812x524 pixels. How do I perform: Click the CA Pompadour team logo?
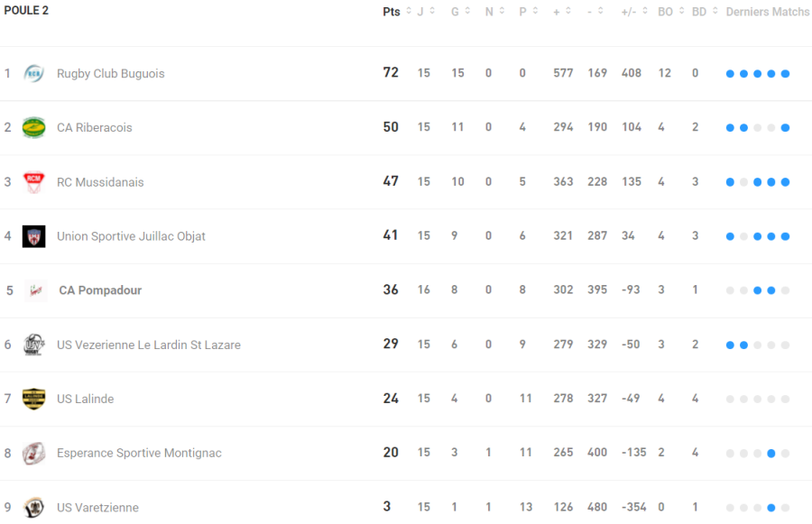[x=34, y=290]
